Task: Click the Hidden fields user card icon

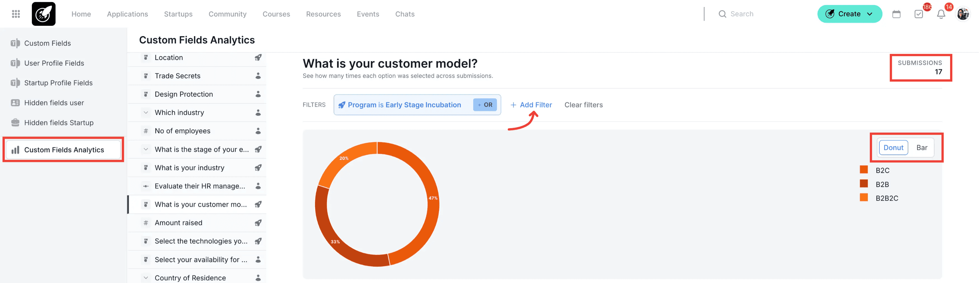Action: coord(15,103)
